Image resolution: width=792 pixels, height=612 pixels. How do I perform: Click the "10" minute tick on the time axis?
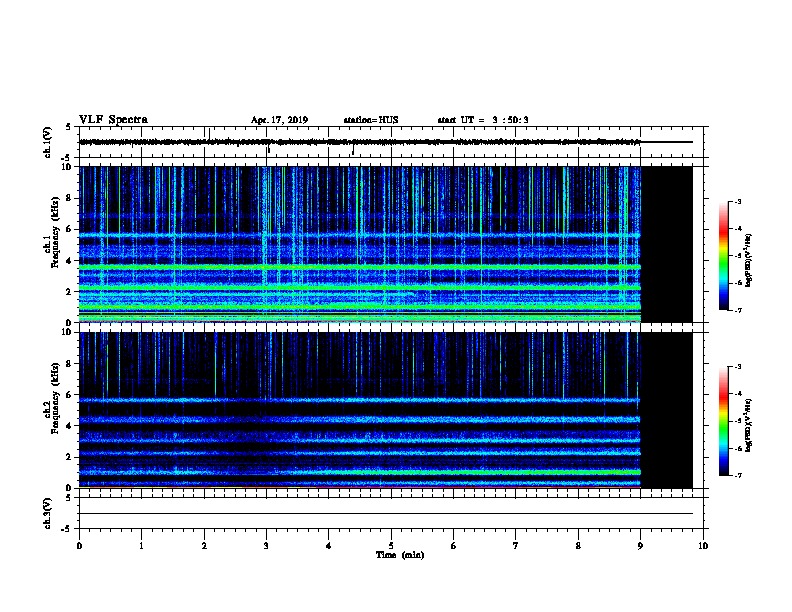703,546
